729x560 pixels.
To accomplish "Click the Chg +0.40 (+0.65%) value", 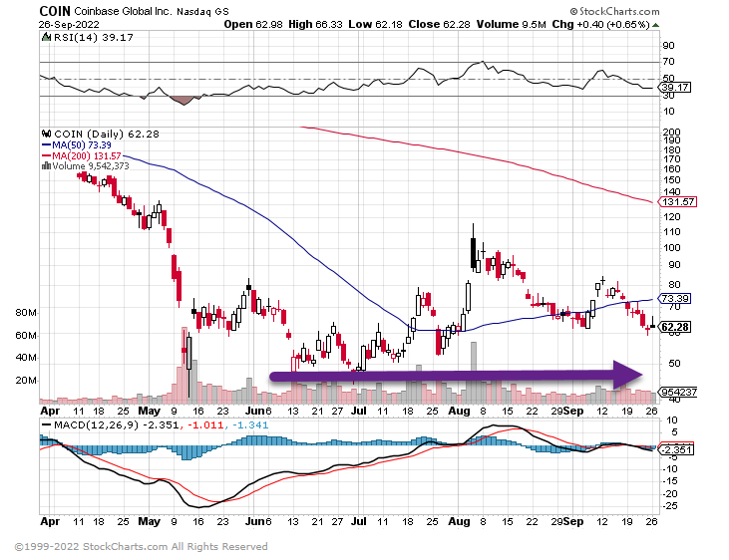I will (600, 24).
